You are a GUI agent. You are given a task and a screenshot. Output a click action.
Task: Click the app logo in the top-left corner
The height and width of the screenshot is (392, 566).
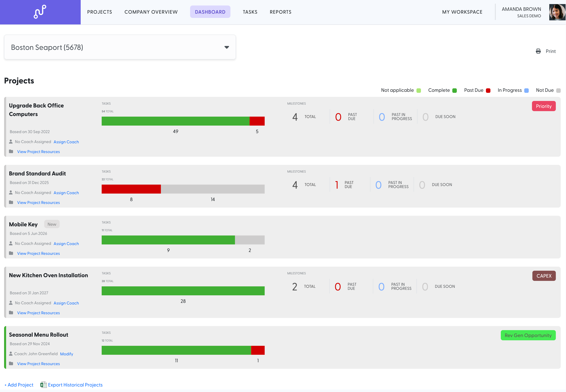point(40,12)
